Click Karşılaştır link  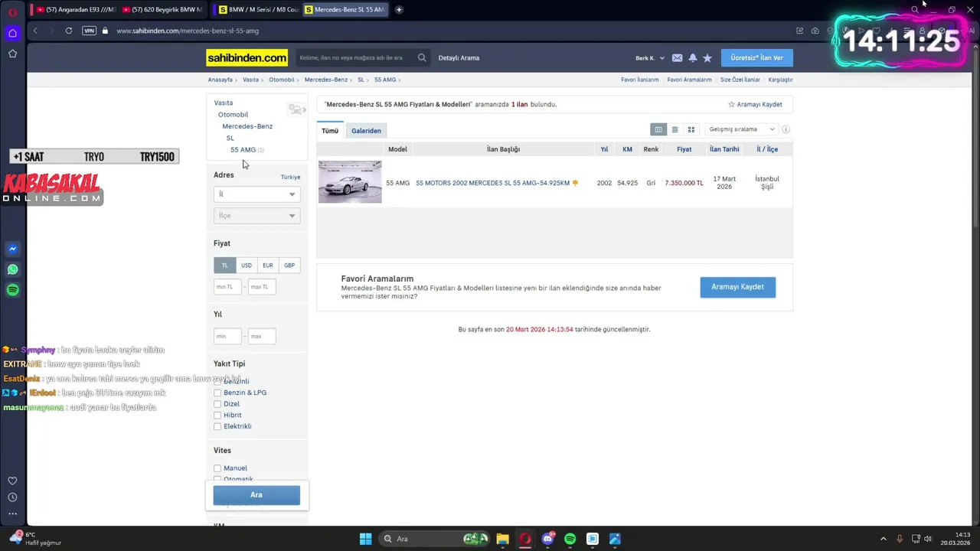pos(780,80)
